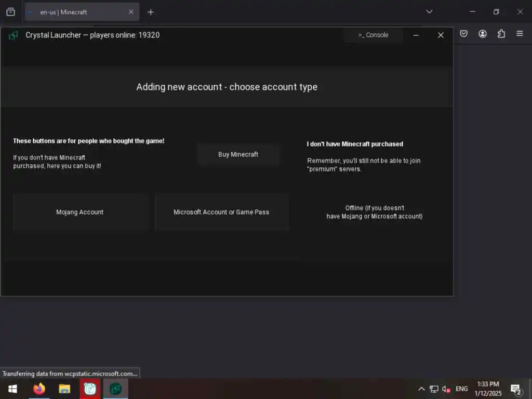Open the notification center icon
This screenshot has height=399, width=532.
[516, 389]
